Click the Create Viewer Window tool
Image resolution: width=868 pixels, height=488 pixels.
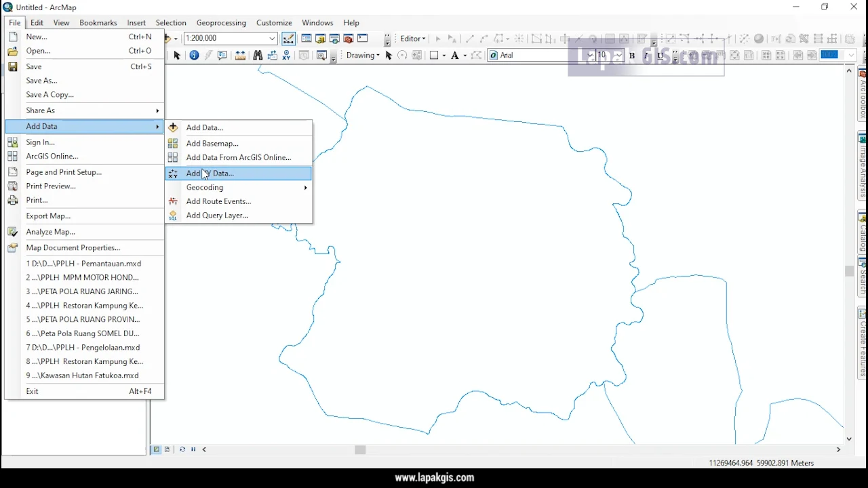(322, 56)
